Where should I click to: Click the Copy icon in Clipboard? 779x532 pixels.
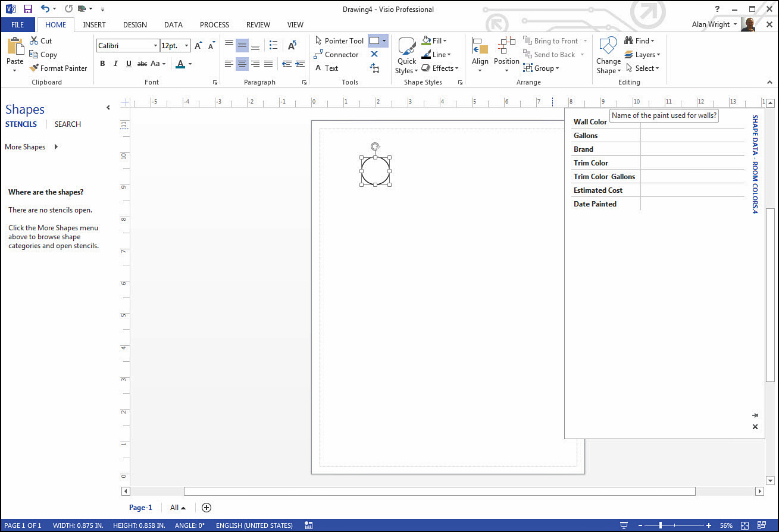(x=34, y=55)
